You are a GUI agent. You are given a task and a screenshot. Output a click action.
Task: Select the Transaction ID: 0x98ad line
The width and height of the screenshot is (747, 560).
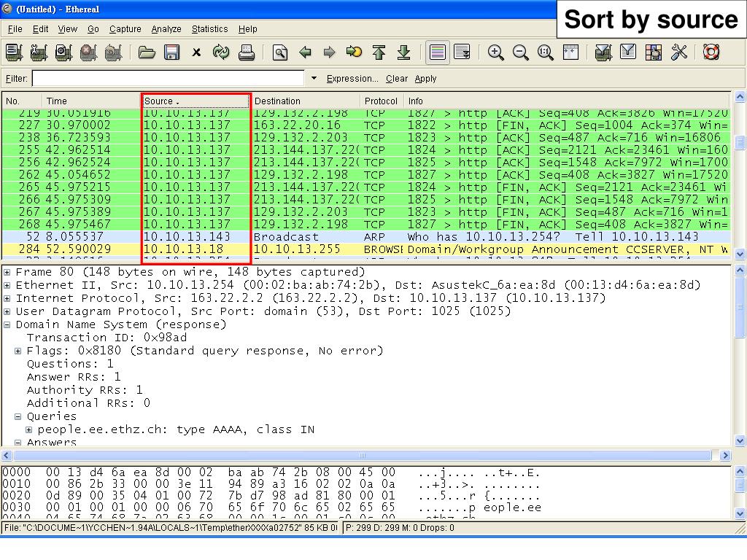click(107, 338)
